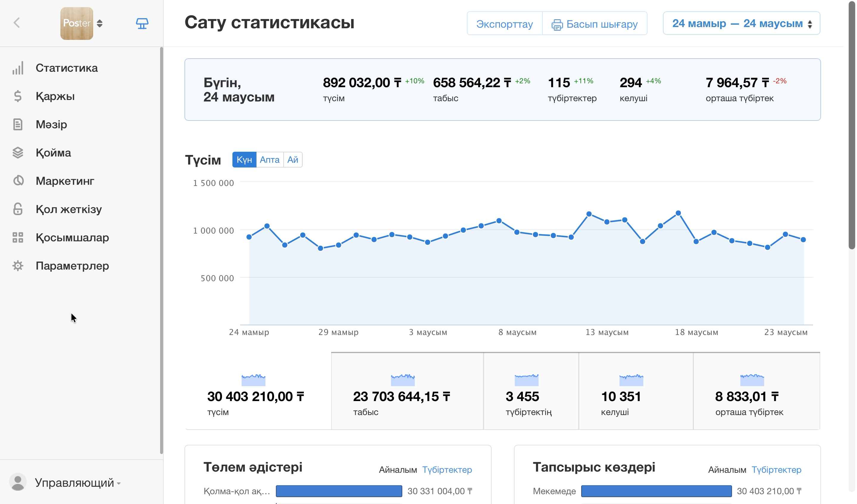Click the орташа түбіртек mini sparkline chart
857x504 pixels.
point(752,380)
